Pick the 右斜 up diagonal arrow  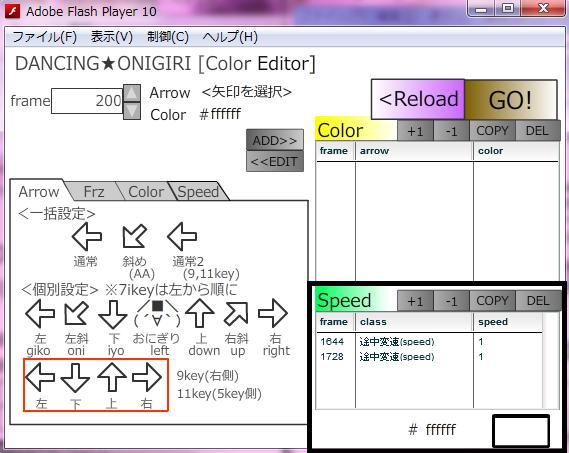[236, 313]
